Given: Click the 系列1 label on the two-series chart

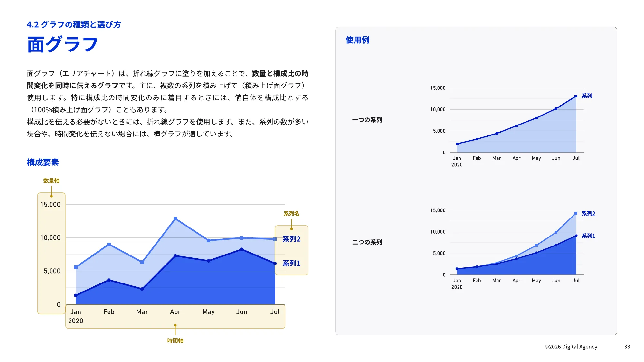Looking at the screenshot, I should [589, 236].
